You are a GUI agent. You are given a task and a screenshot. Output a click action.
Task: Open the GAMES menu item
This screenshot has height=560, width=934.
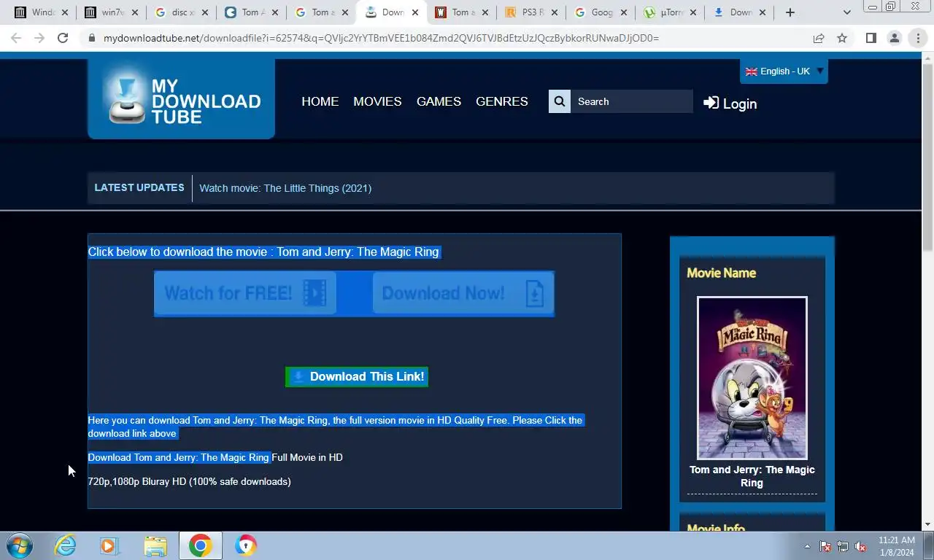pos(439,101)
